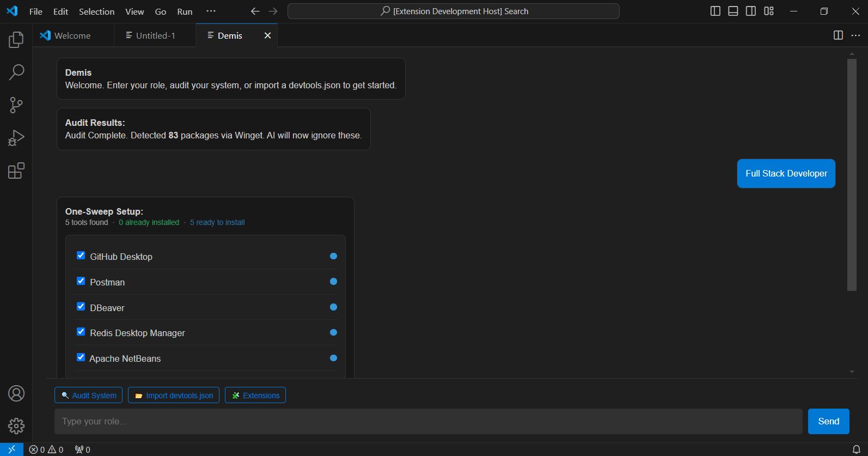Open the Run and Debug view
The height and width of the screenshot is (456, 868).
click(16, 138)
